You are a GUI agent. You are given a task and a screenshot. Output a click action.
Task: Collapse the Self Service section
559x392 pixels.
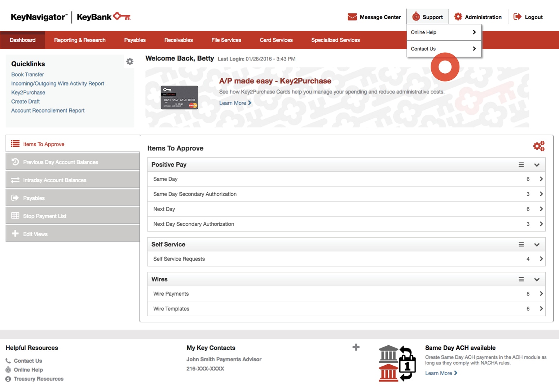coord(537,245)
